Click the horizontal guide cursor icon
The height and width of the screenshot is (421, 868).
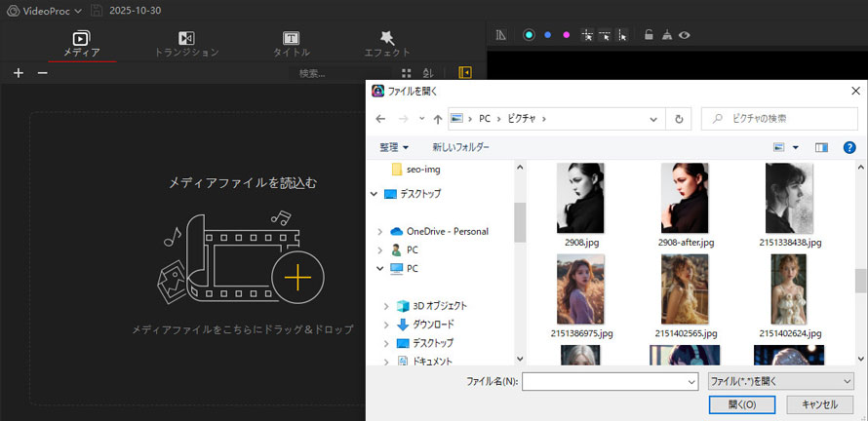click(605, 35)
